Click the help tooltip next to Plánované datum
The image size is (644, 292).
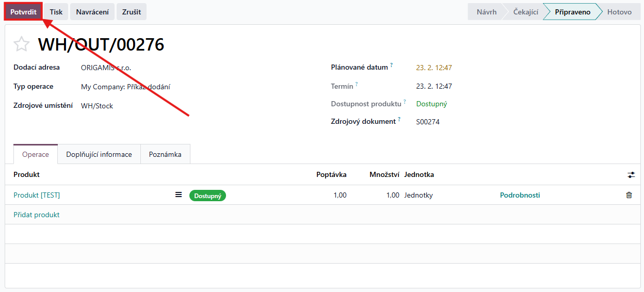(x=391, y=66)
